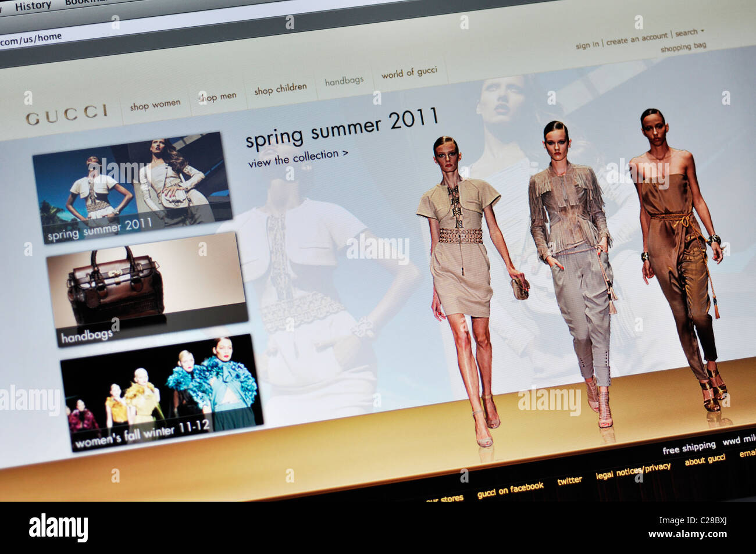The width and height of the screenshot is (756, 554).
Task: Click the sign in link
Action: point(587,45)
